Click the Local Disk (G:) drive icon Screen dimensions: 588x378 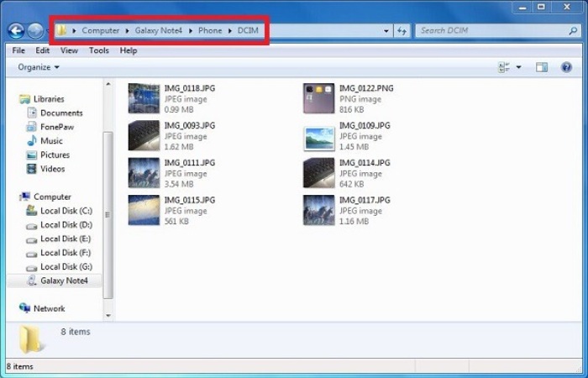[x=32, y=268]
